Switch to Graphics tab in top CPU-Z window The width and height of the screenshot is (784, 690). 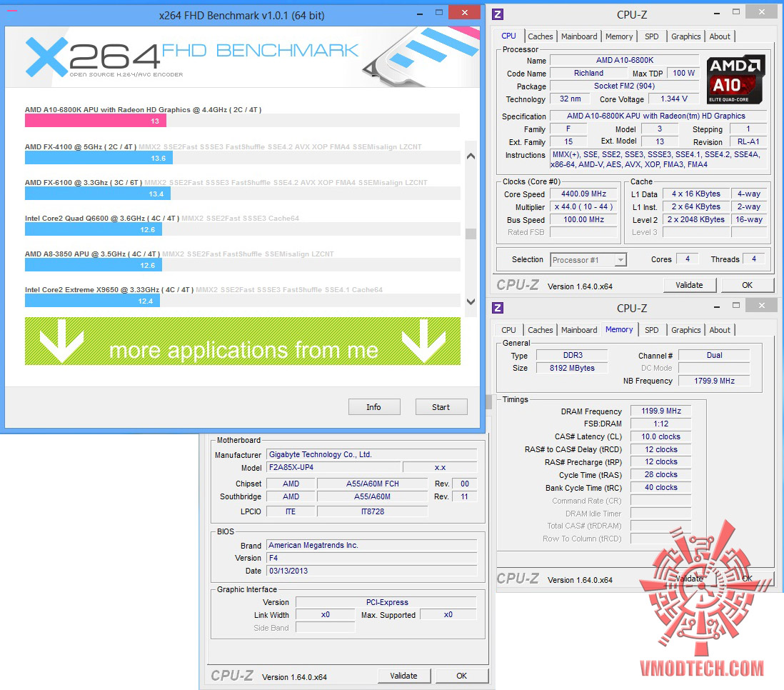tap(685, 36)
